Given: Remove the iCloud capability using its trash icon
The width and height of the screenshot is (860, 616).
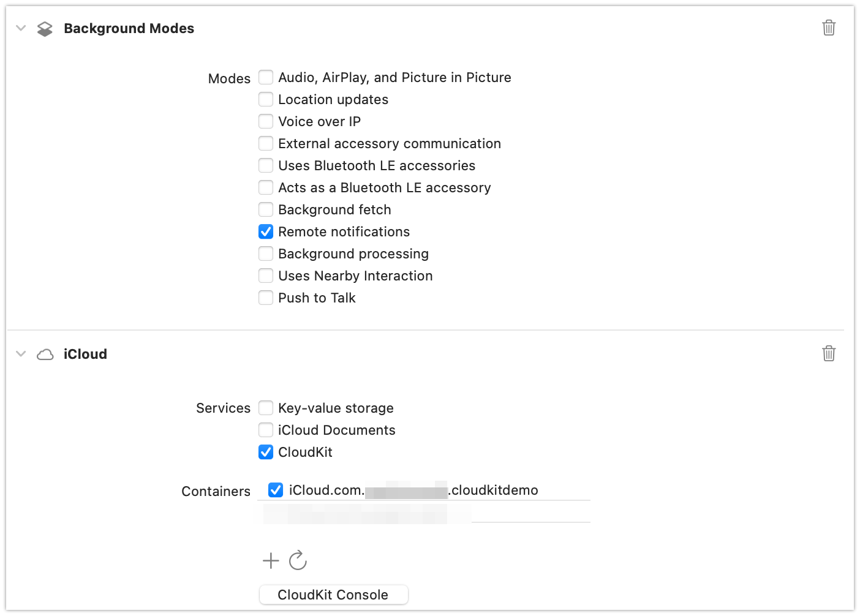Looking at the screenshot, I should [829, 353].
